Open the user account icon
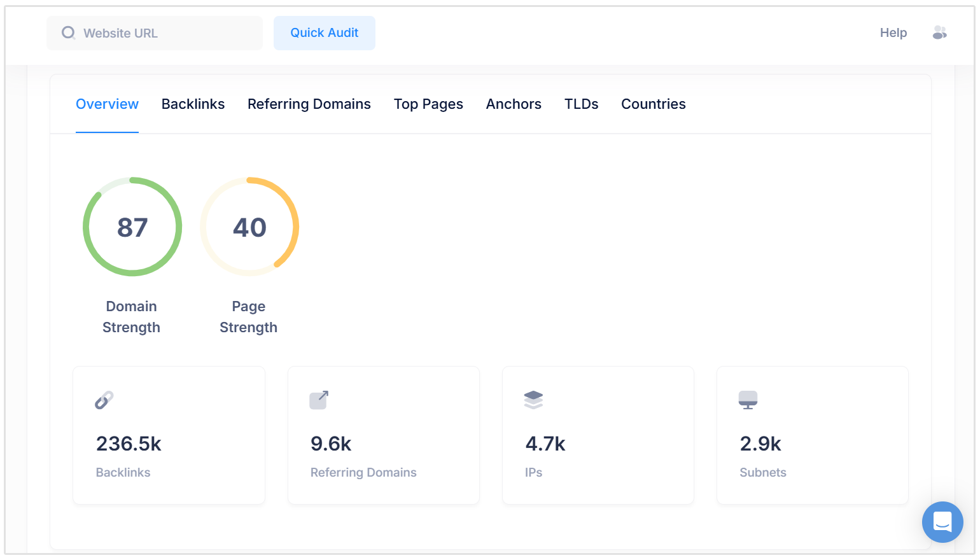 pyautogui.click(x=939, y=32)
